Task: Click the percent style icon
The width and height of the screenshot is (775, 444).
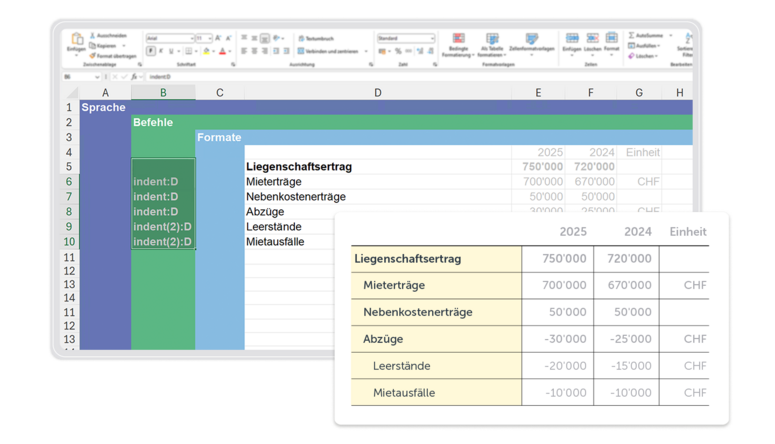Action: [398, 51]
